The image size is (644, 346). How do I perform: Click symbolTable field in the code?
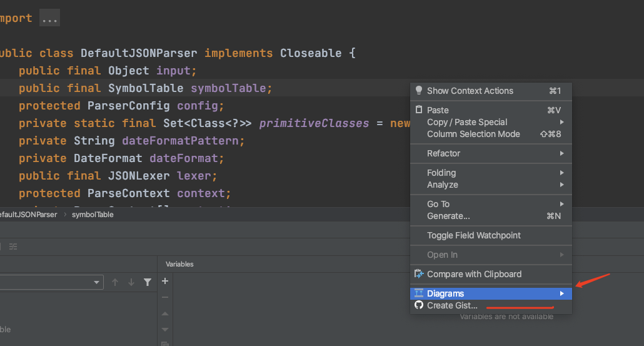tap(228, 88)
